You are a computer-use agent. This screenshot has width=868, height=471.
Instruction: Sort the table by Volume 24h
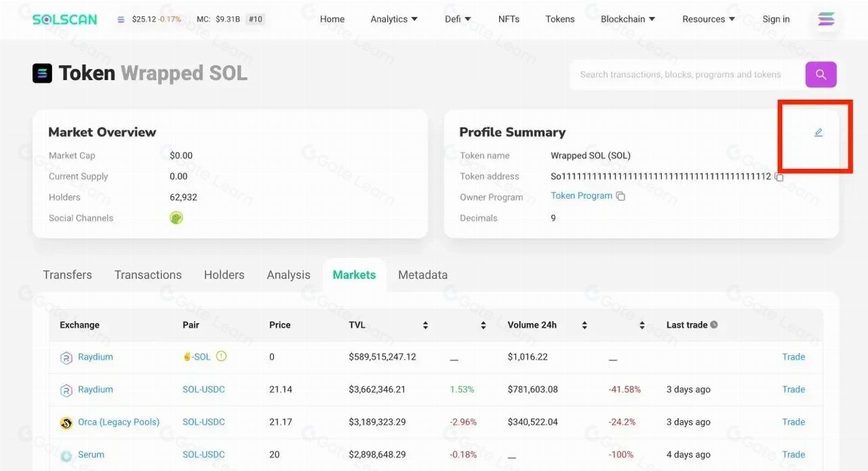[584, 325]
